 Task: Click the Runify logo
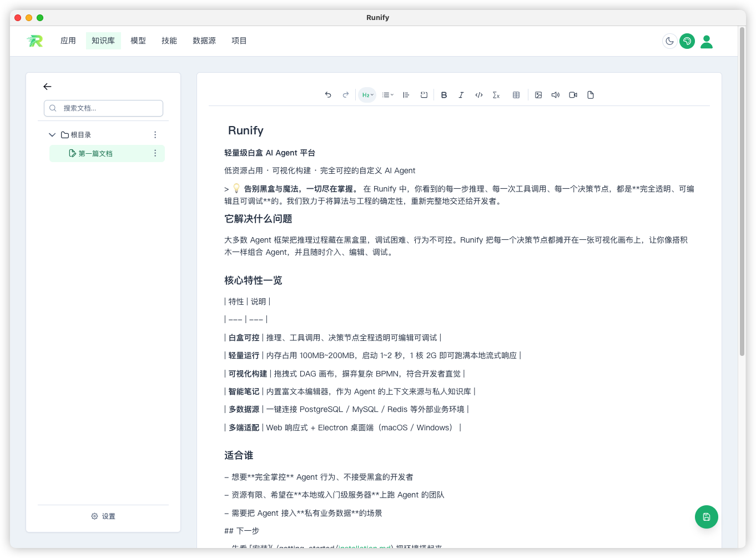[35, 41]
